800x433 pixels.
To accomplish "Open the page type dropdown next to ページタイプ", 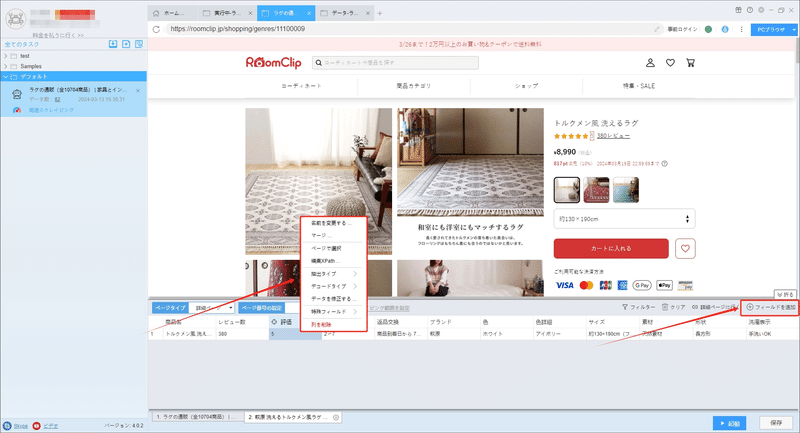I will point(212,308).
